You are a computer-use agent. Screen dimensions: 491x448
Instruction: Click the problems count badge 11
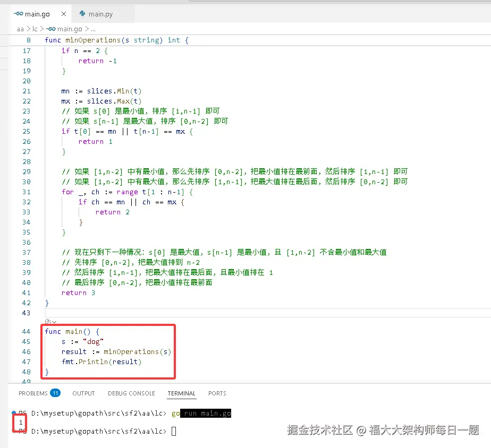point(55,393)
